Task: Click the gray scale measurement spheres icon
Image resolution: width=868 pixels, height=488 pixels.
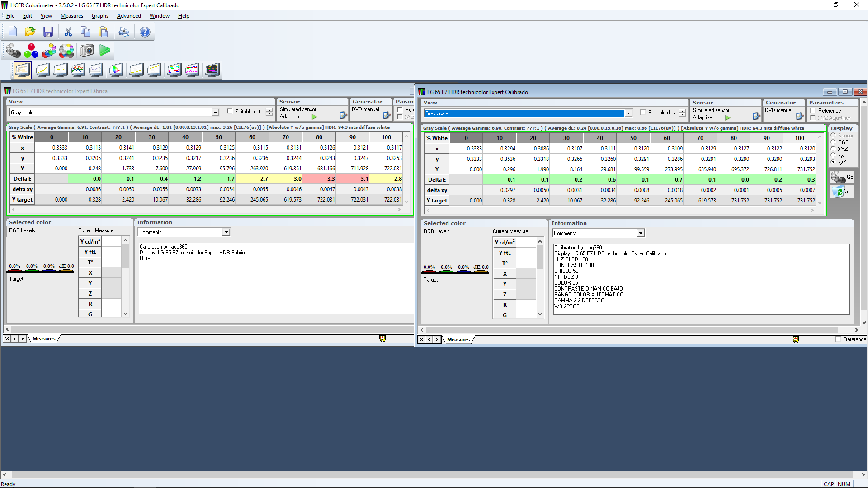Action: pyautogui.click(x=13, y=51)
